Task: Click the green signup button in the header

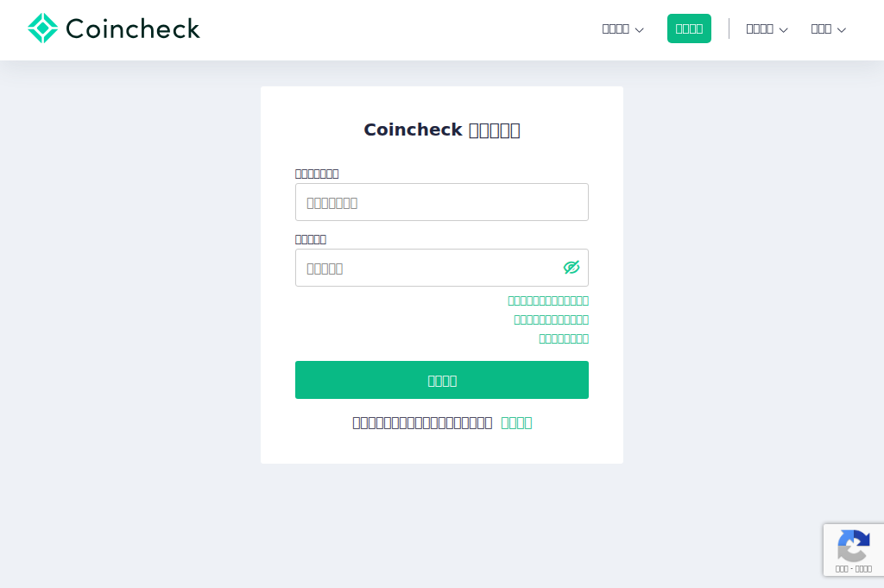Action: pyautogui.click(x=689, y=28)
